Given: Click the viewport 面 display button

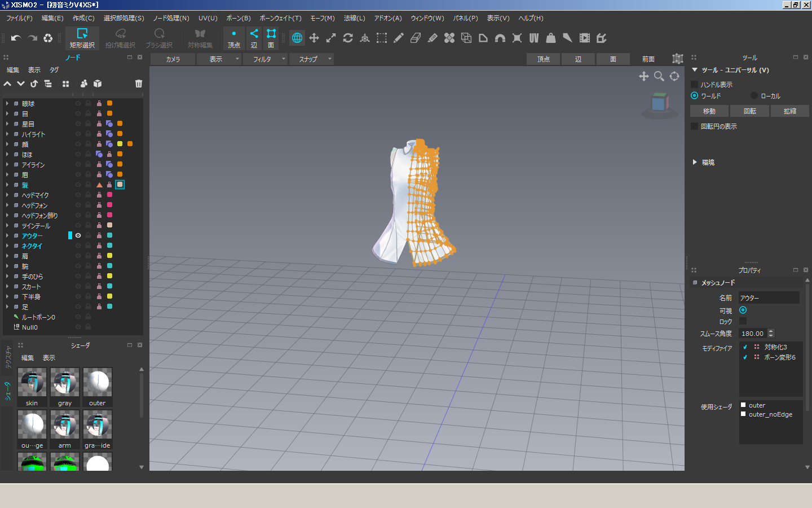Looking at the screenshot, I should click(613, 59).
